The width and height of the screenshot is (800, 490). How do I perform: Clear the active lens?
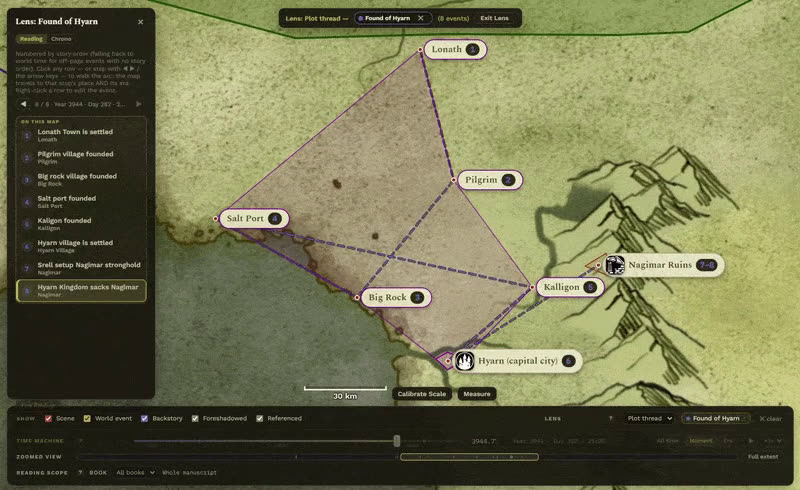coord(770,419)
